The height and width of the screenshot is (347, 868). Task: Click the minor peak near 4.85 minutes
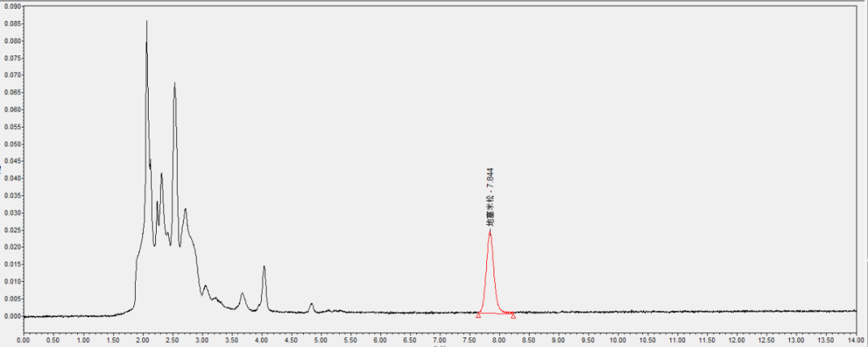312,306
